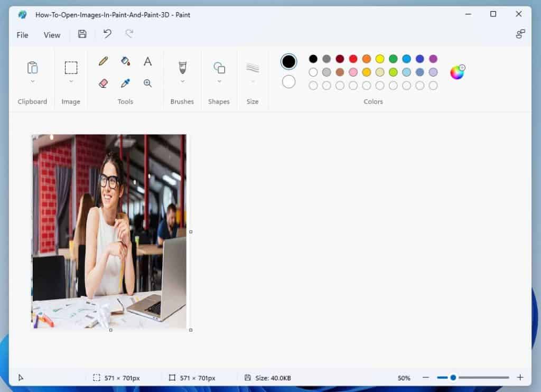Pick gold from the second palette row

[367, 72]
